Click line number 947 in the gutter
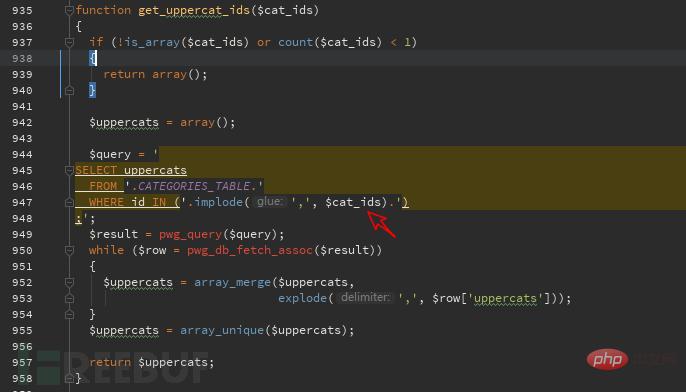 point(22,203)
